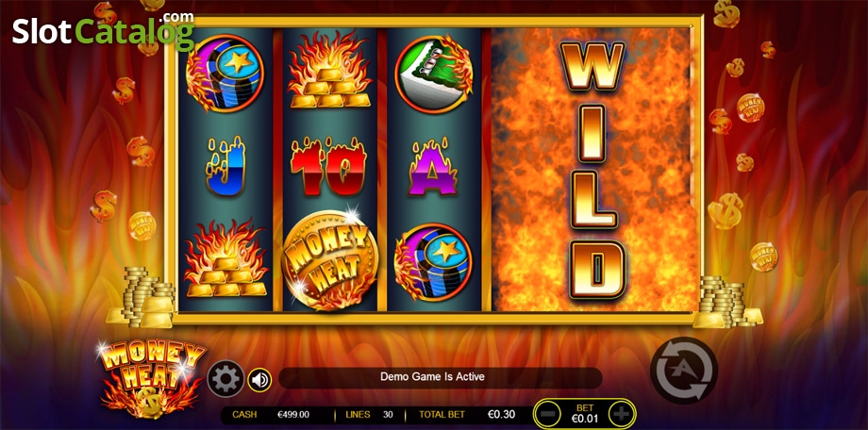Click the purple A card symbol
This screenshot has height=430, width=868.
tap(433, 167)
